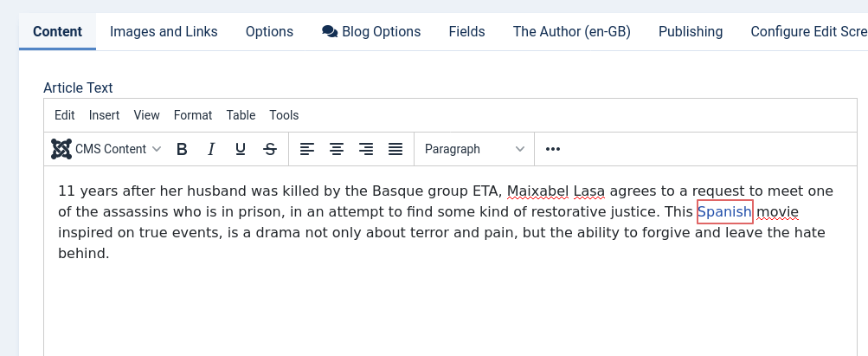Viewport: 868px width, 356px height.
Task: Open the View menu
Action: point(147,115)
